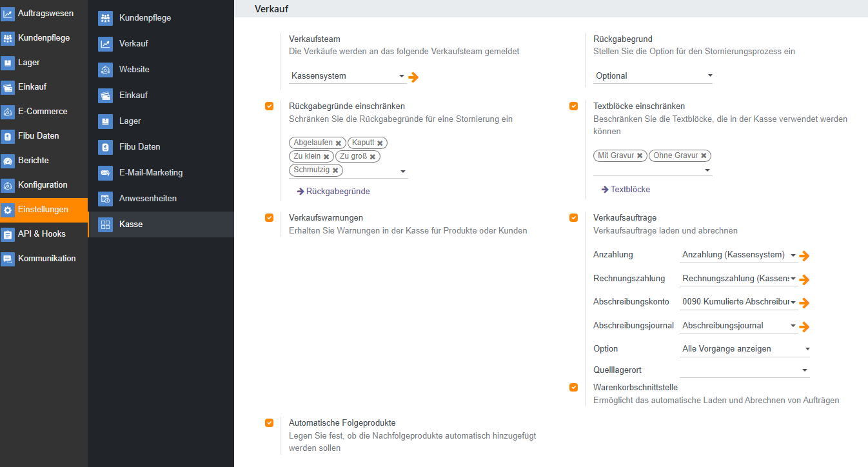This screenshot has width=868, height=467.
Task: Open the Rückgabegrund Optional dropdown
Action: point(653,76)
